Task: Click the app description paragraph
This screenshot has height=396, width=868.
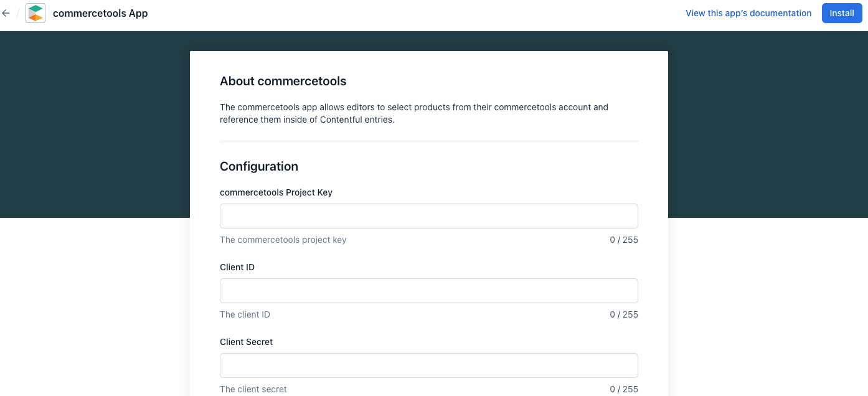Action: coord(413,113)
